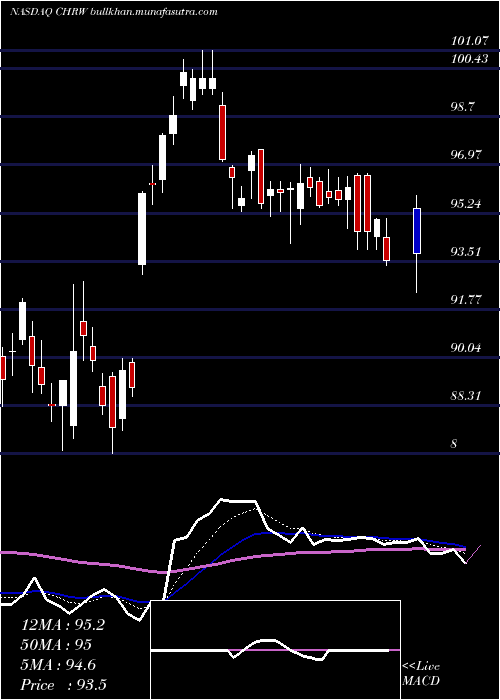The width and height of the screenshot is (500, 700).
Task: Select the 90.04 price axis label
Action: click(467, 348)
